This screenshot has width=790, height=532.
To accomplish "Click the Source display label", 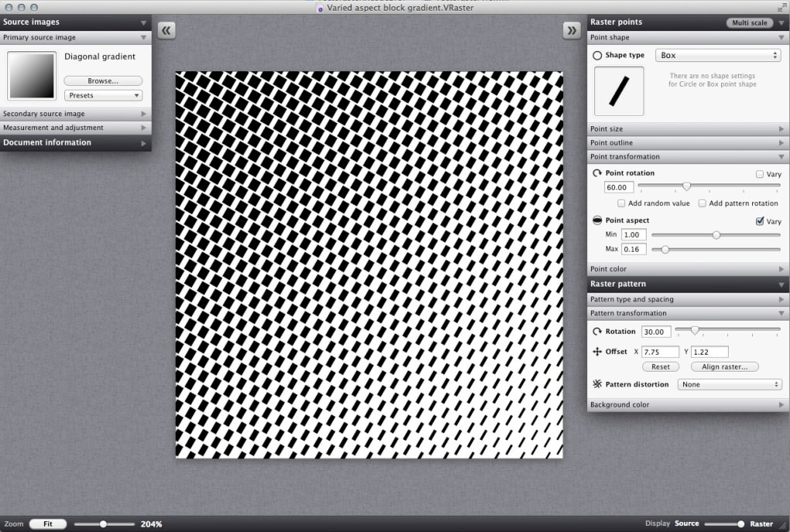I will pos(687,523).
